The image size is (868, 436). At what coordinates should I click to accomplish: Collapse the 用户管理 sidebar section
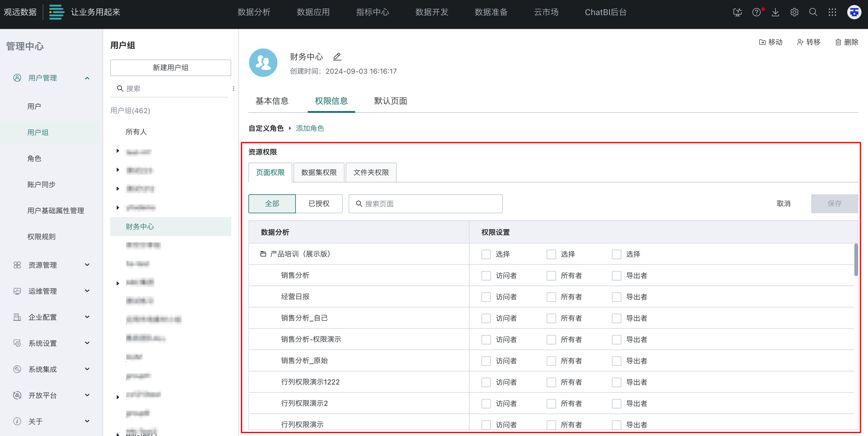pyautogui.click(x=50, y=78)
